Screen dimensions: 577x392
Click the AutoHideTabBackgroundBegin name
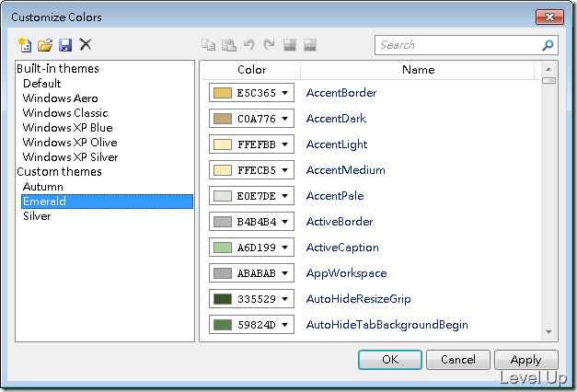pos(387,325)
